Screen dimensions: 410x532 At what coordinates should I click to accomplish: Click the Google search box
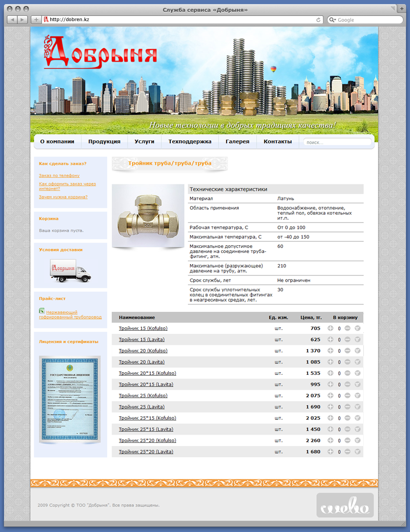point(365,19)
